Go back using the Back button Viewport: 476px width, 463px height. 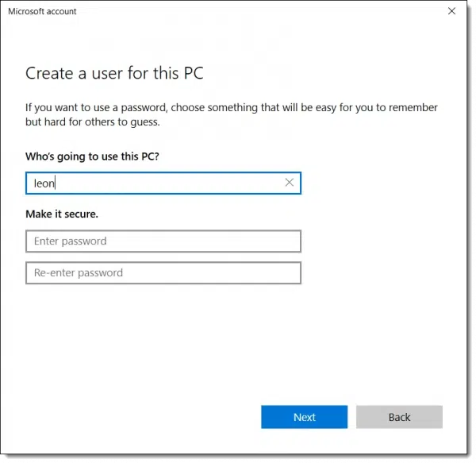coord(399,417)
